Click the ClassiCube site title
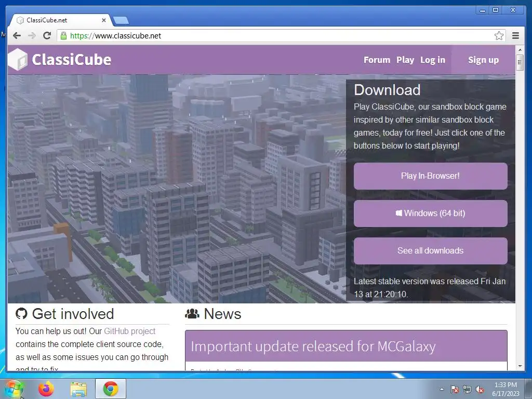Image resolution: width=532 pixels, height=399 pixels. coord(72,60)
